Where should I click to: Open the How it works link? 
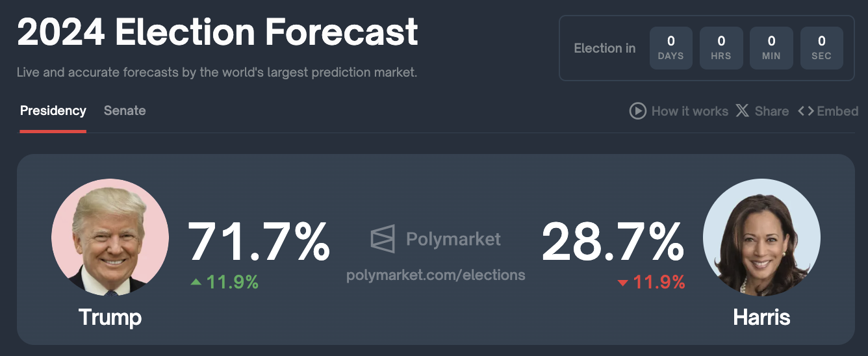[690, 111]
